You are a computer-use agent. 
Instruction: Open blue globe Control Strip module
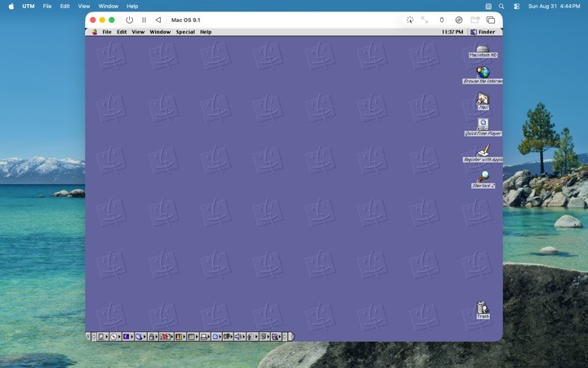pyautogui.click(x=216, y=337)
